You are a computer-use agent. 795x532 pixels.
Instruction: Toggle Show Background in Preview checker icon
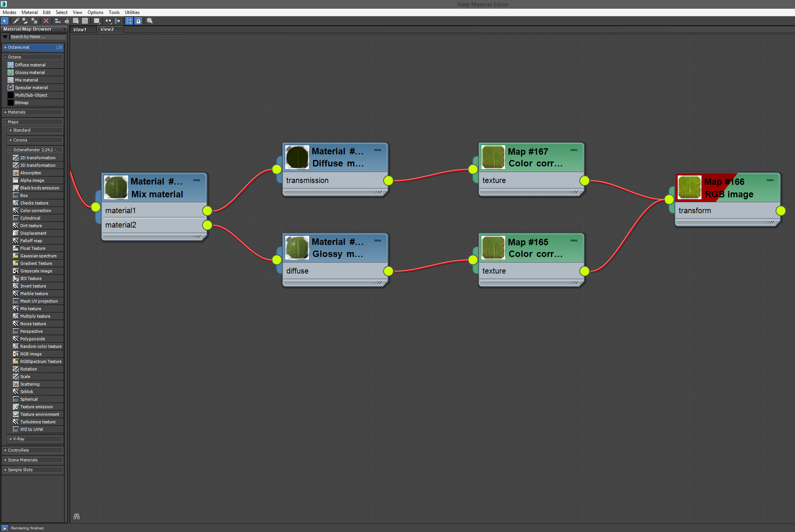click(x=85, y=21)
